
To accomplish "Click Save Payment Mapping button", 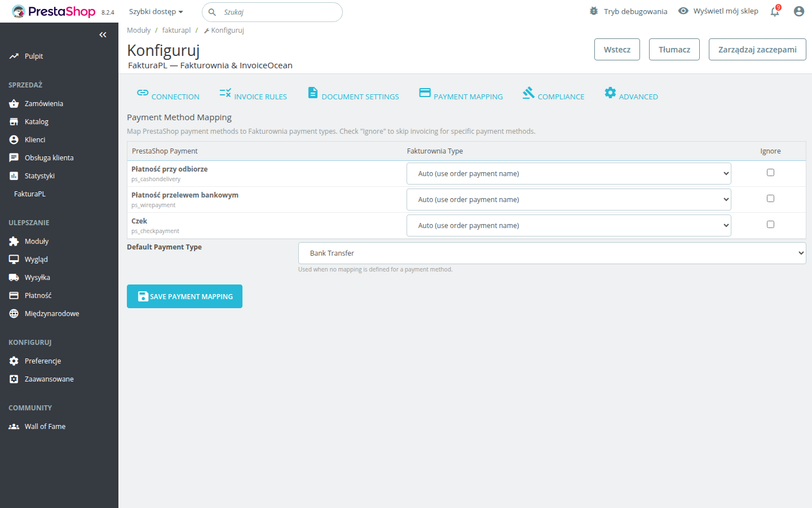I will tap(184, 296).
